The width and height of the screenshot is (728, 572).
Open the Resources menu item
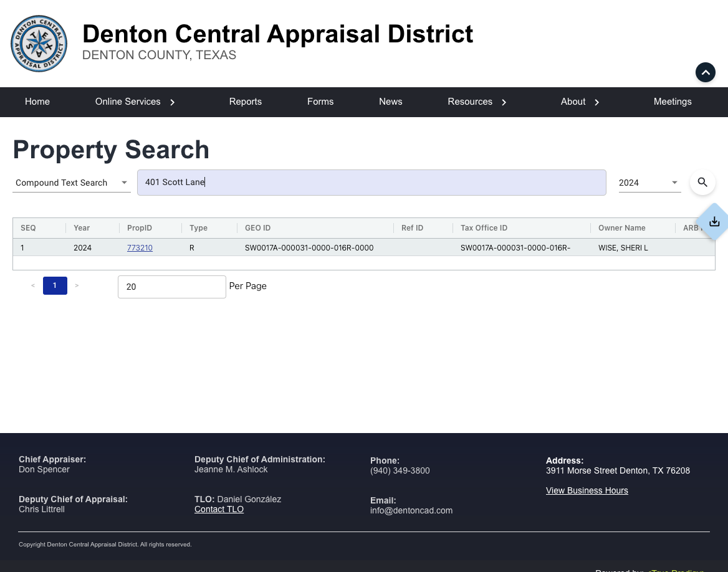click(470, 102)
